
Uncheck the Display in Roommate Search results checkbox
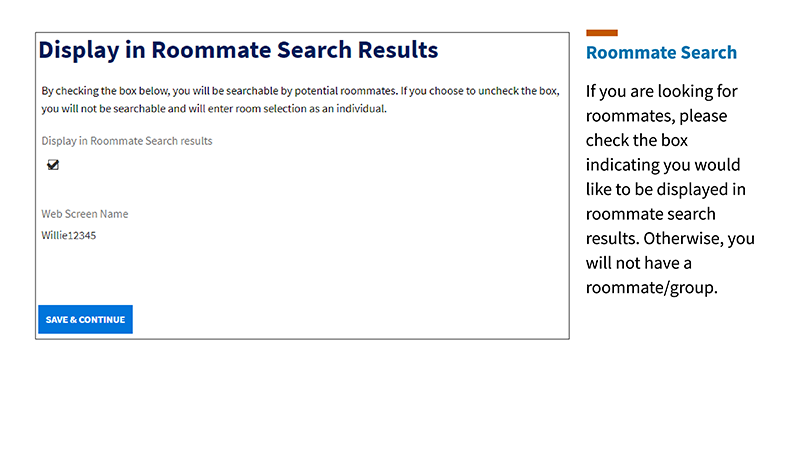click(x=53, y=165)
